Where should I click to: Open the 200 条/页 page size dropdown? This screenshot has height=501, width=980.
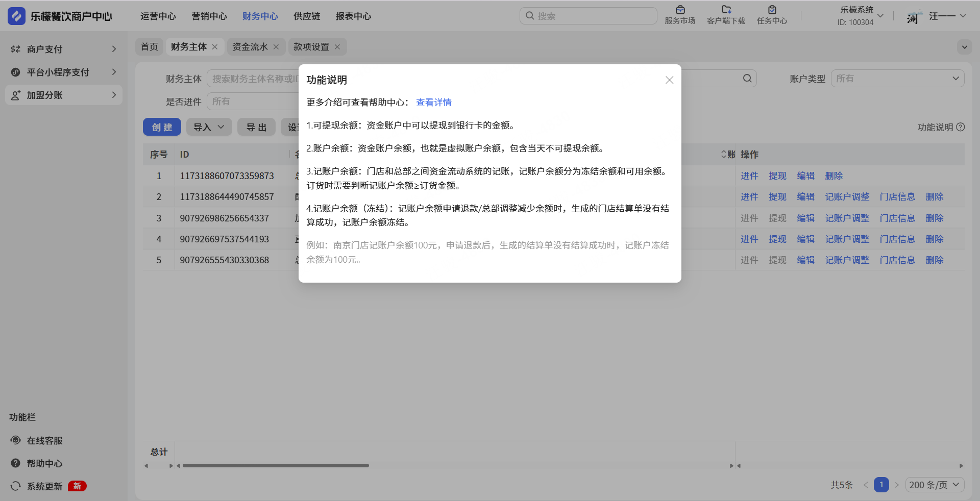click(x=935, y=485)
